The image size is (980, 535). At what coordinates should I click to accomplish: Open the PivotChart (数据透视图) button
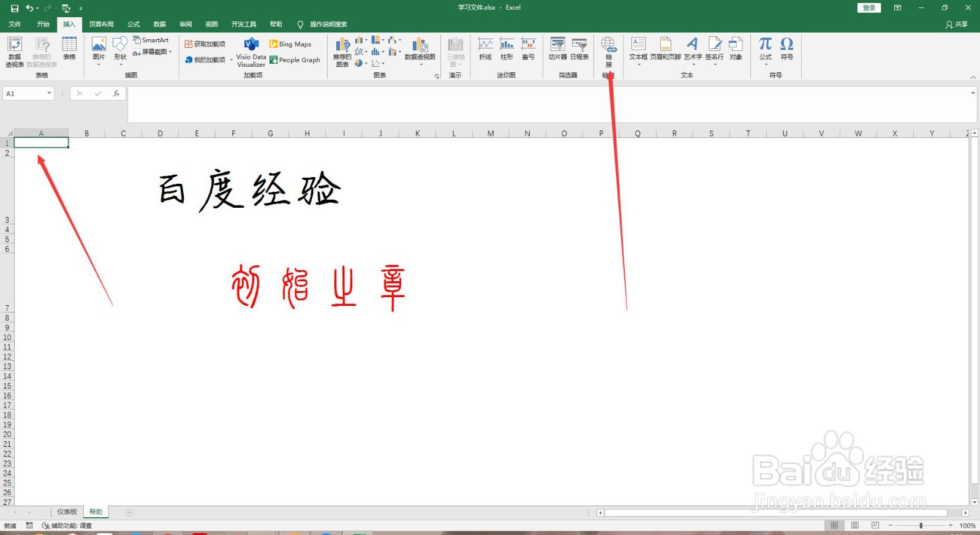(420, 51)
